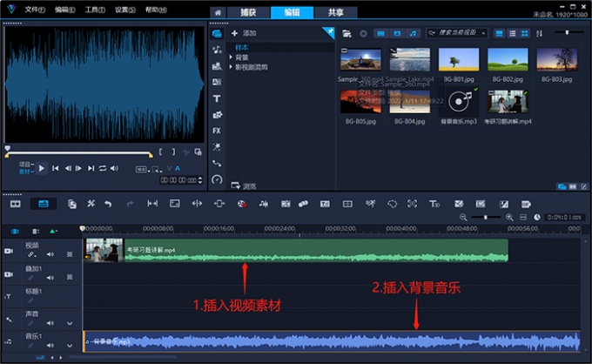The image size is (592, 364).
Task: Open the Title (T) library panel
Action: [217, 98]
